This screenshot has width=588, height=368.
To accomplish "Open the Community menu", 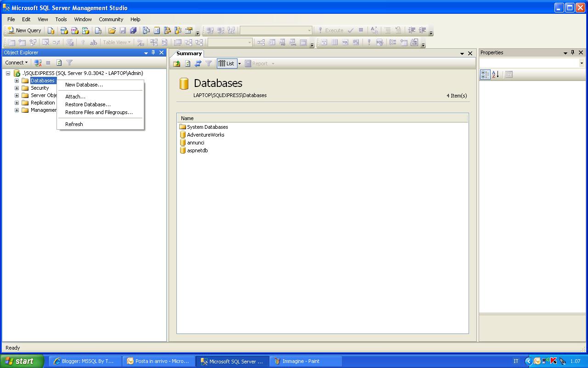I will coord(111,19).
